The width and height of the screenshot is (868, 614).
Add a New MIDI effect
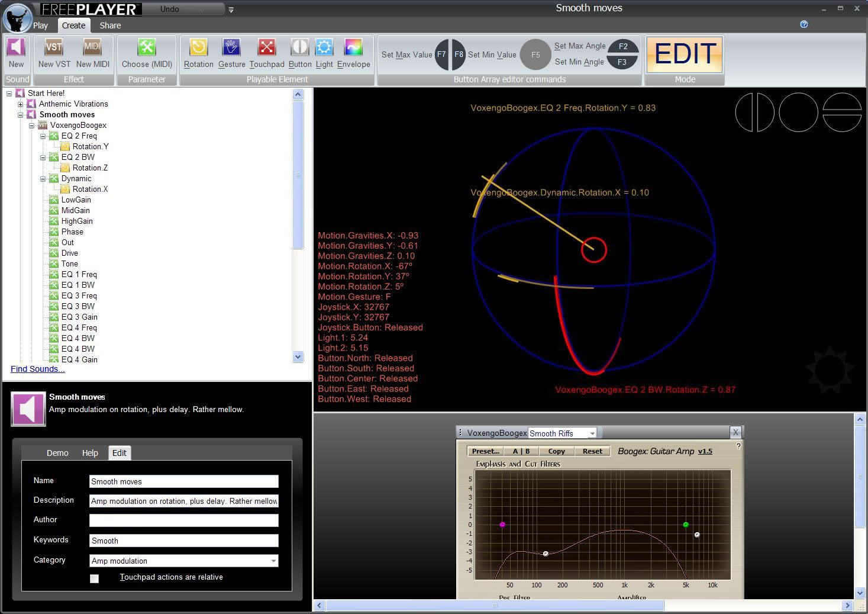pyautogui.click(x=92, y=48)
